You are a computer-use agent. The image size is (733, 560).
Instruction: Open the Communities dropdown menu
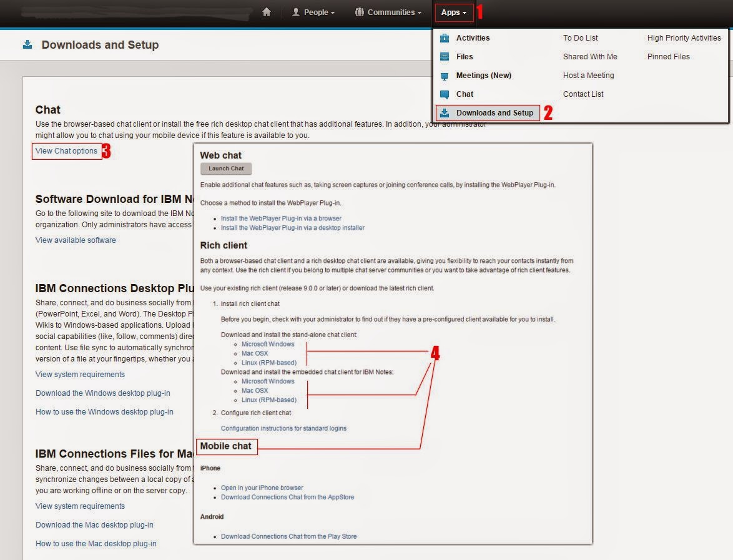(388, 12)
